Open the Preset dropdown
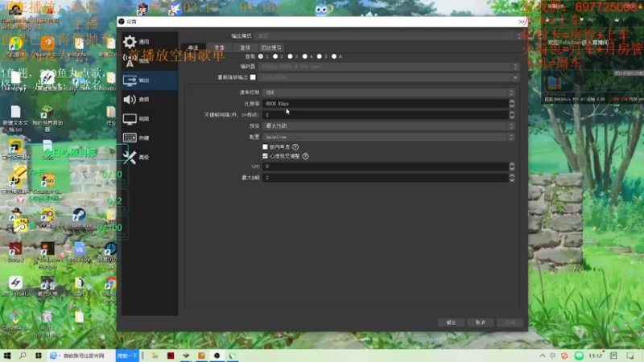 click(x=389, y=125)
